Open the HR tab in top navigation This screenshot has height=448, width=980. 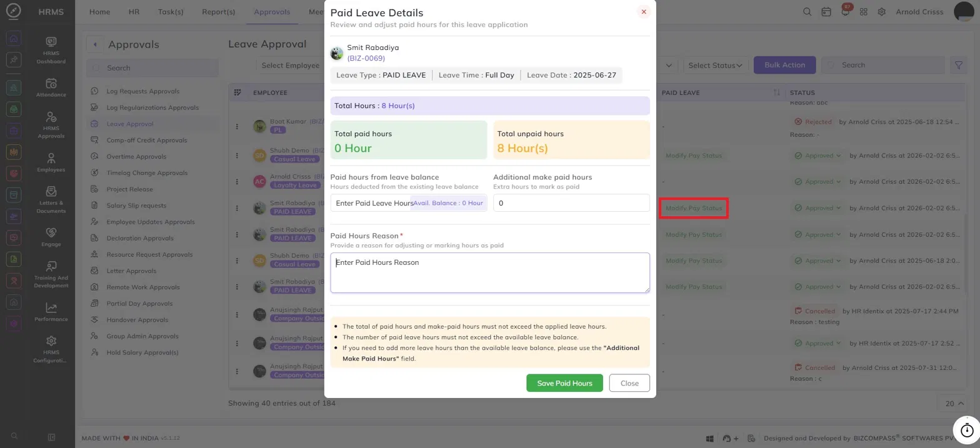[x=134, y=12]
